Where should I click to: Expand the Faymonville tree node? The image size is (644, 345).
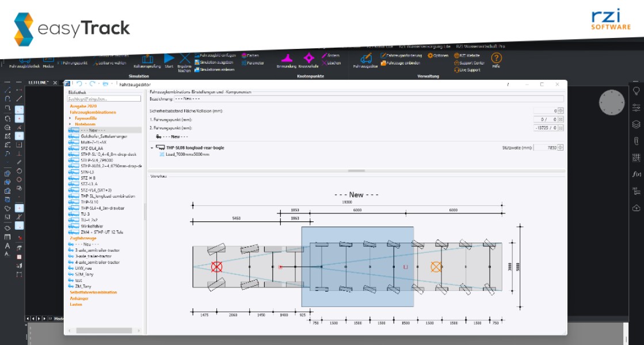70,118
